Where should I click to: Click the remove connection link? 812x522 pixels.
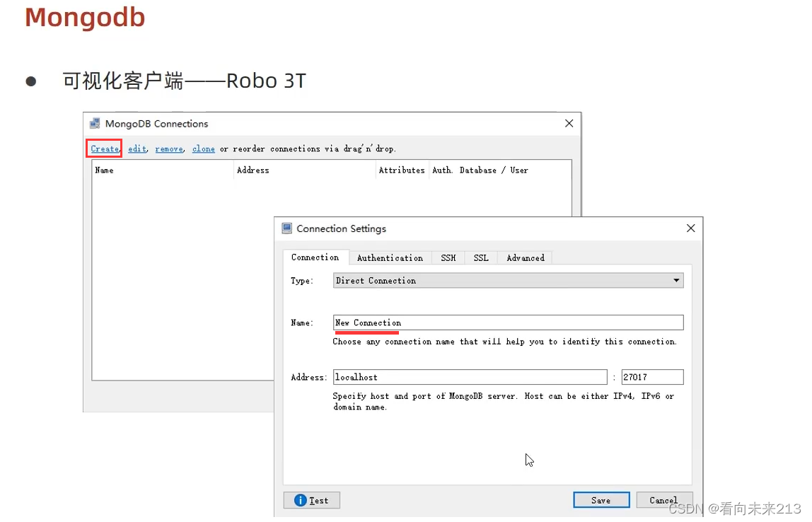click(168, 149)
